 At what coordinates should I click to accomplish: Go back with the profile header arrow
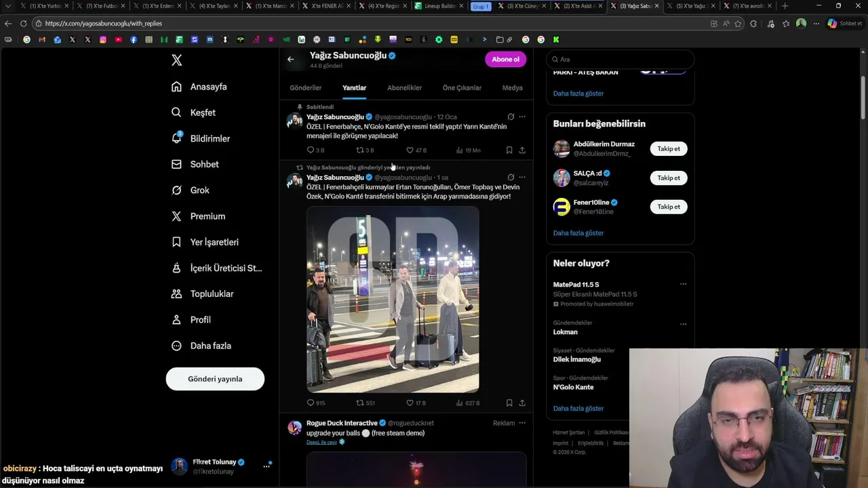point(290,60)
